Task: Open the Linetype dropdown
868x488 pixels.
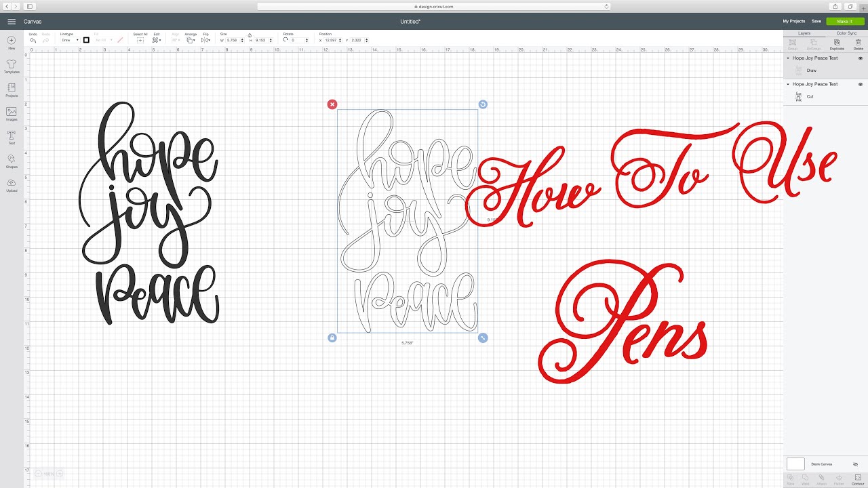Action: pos(70,40)
